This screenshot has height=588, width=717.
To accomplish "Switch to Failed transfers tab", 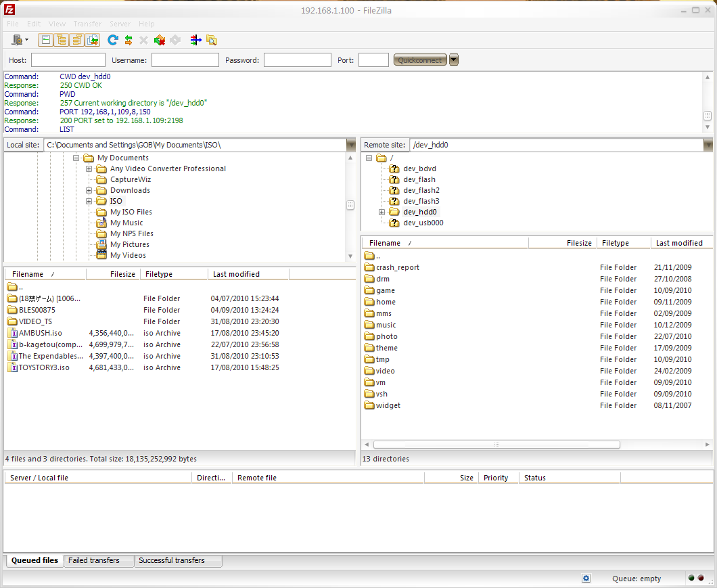I will tap(94, 560).
